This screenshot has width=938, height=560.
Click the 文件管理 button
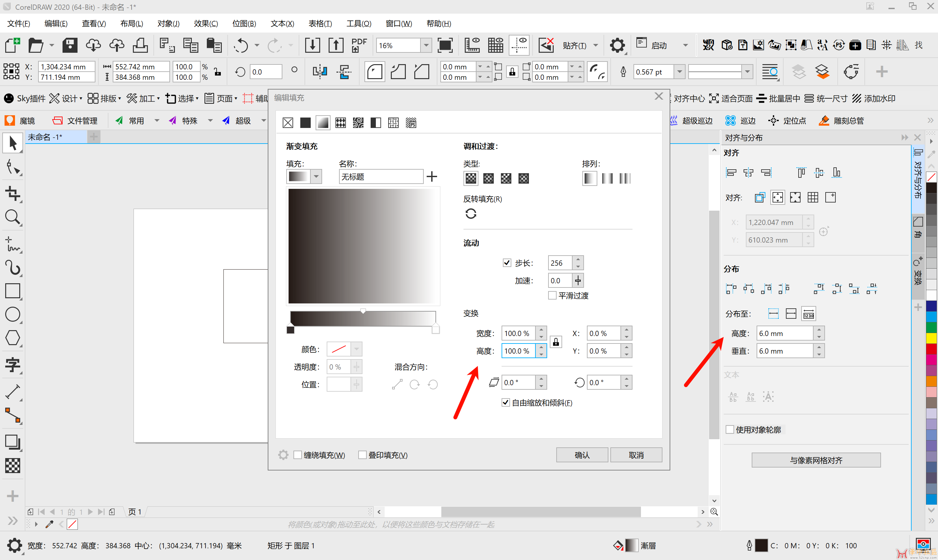[75, 121]
